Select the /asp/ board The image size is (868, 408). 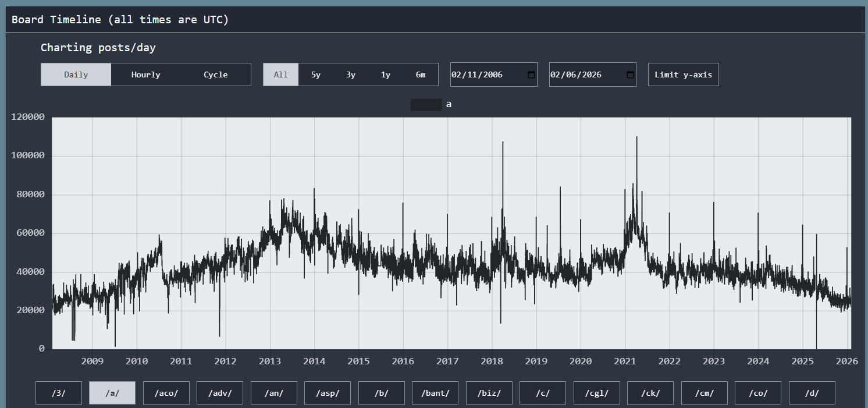(x=328, y=393)
